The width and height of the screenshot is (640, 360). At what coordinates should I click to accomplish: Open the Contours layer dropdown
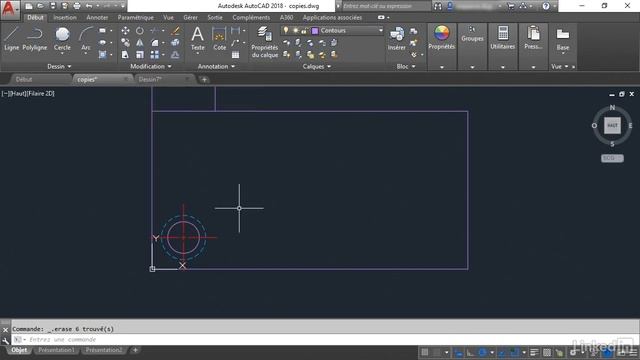380,30
